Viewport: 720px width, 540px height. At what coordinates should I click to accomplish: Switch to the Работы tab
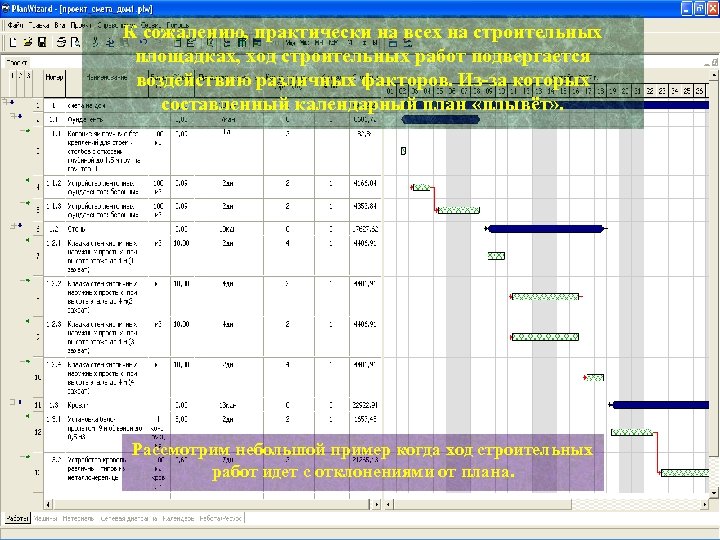point(17,518)
